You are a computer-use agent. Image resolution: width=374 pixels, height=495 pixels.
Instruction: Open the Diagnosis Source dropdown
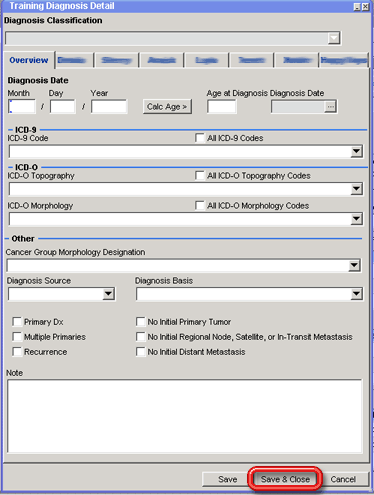click(108, 294)
